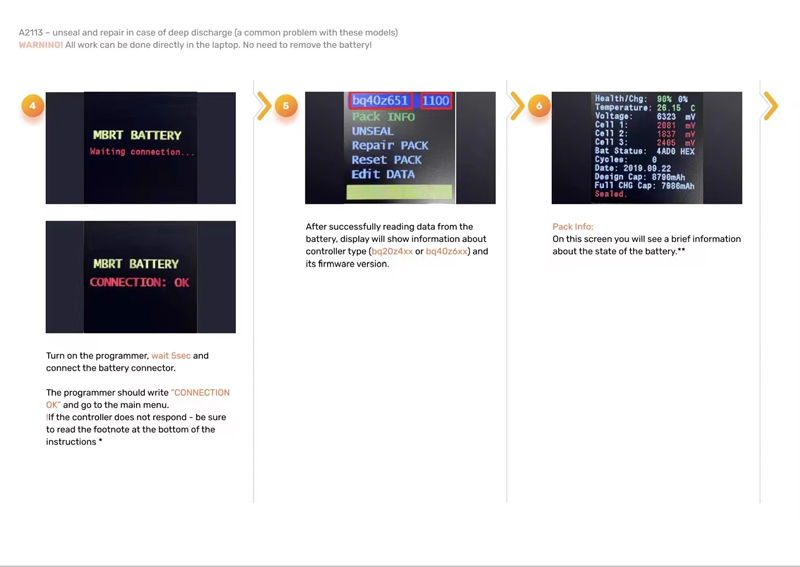This screenshot has height=567, width=800.
Task: Click 'its firmware version.' line
Action: [347, 264]
